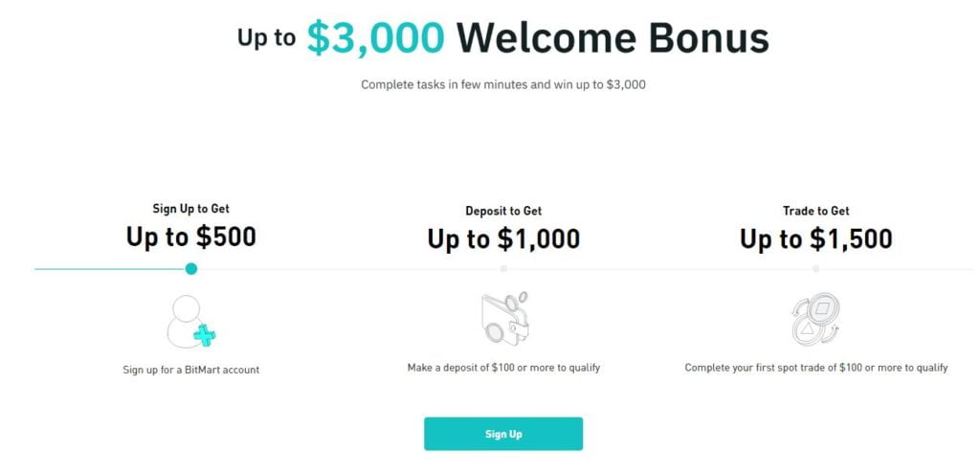Click 'Deposit to Get' label
This screenshot has width=980, height=474.
click(503, 212)
